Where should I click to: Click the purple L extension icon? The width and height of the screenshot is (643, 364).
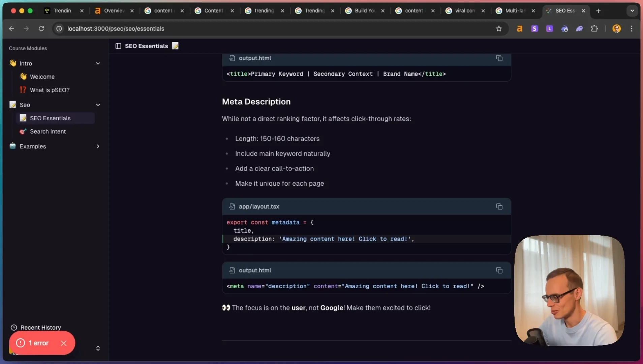[x=549, y=29]
